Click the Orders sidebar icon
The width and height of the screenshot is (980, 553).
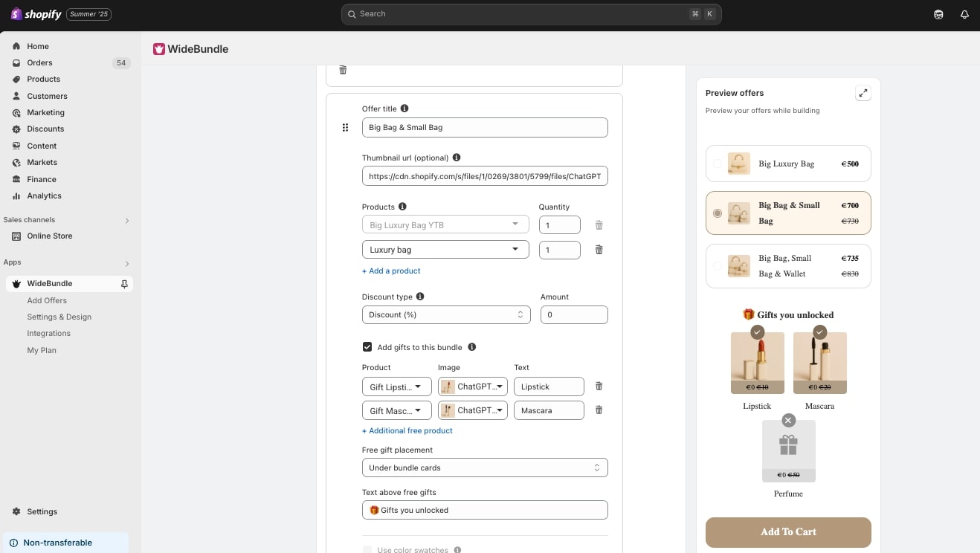coord(16,62)
